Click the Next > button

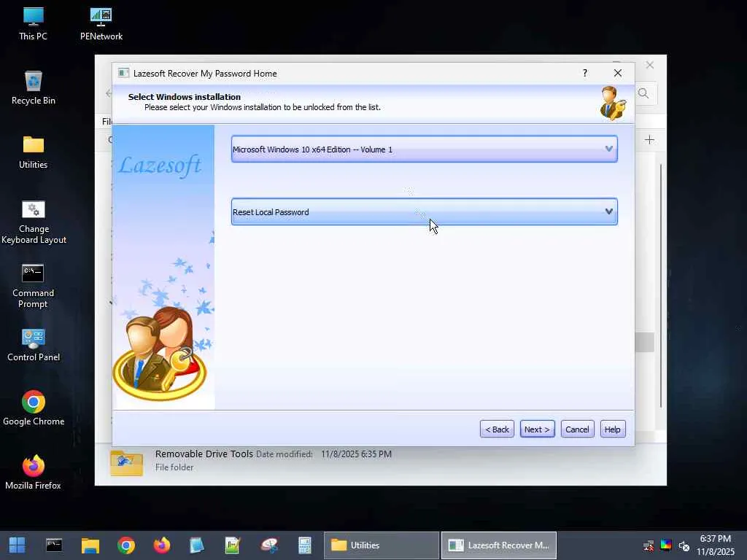pos(537,429)
